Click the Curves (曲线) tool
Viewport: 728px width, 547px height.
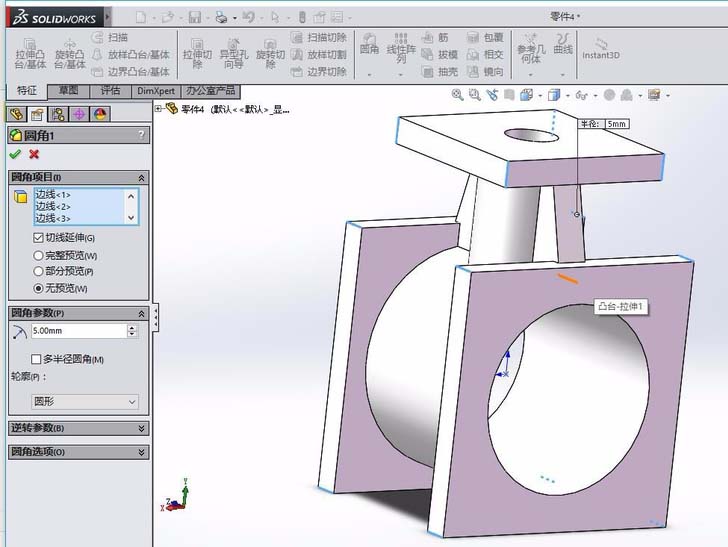[x=563, y=44]
